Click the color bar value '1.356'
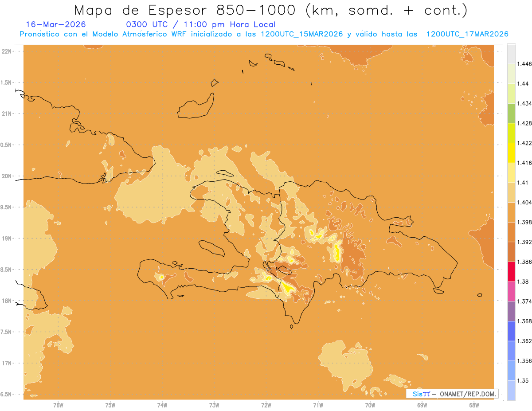532x411 pixels. coord(524,361)
